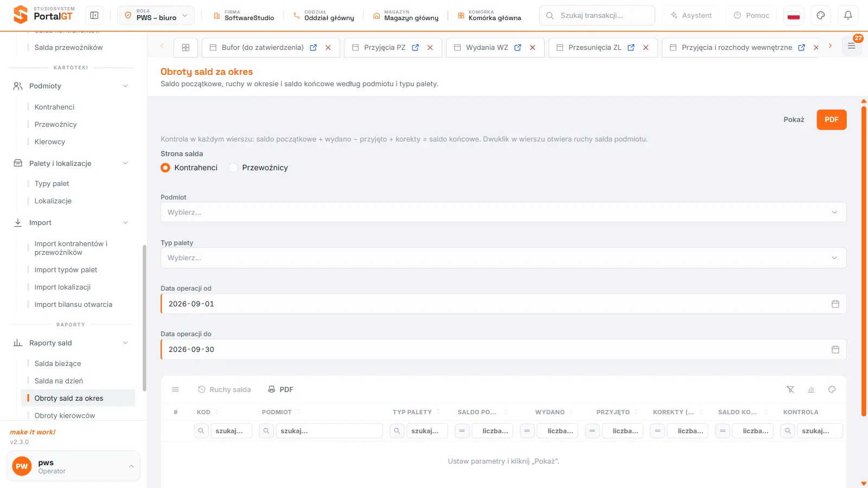Toggle the sidebar collapse icon
The width and height of the screenshot is (868, 488).
coord(94,16)
